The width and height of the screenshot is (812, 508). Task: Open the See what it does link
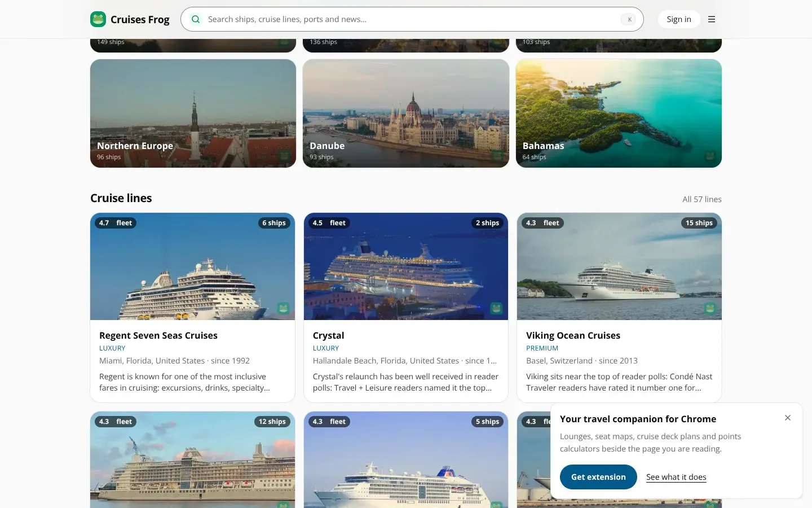pyautogui.click(x=676, y=477)
